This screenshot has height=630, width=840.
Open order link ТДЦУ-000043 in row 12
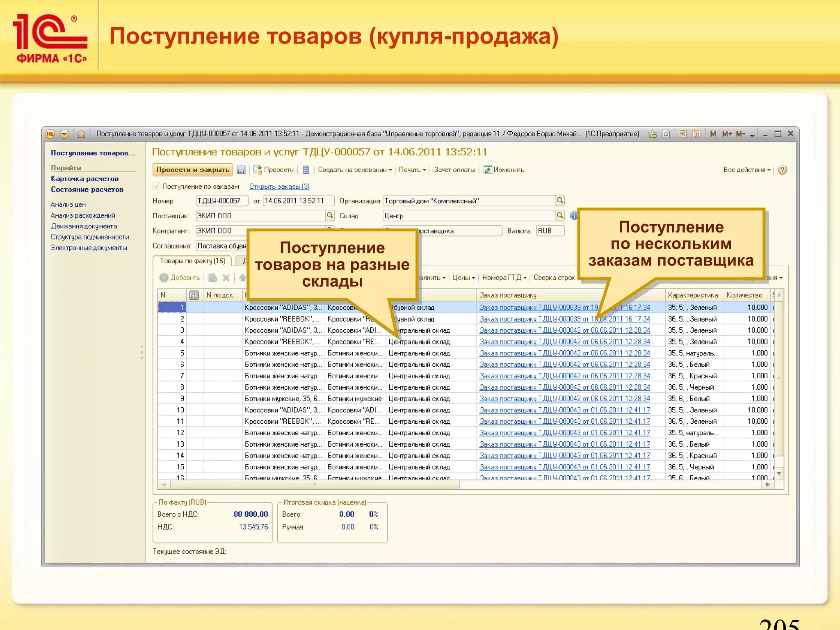coord(564,432)
